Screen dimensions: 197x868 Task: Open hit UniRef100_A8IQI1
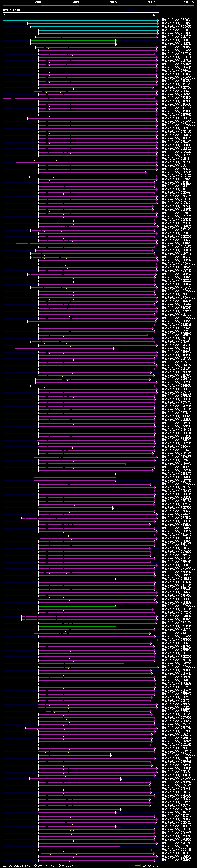(x=177, y=30)
